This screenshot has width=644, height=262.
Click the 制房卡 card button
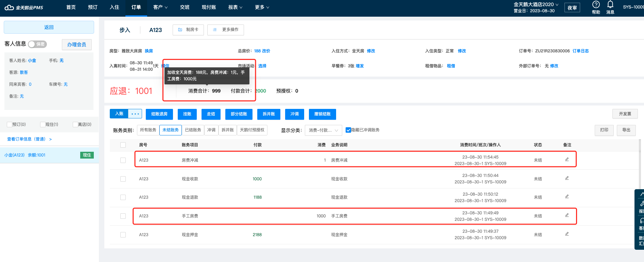coord(188,30)
